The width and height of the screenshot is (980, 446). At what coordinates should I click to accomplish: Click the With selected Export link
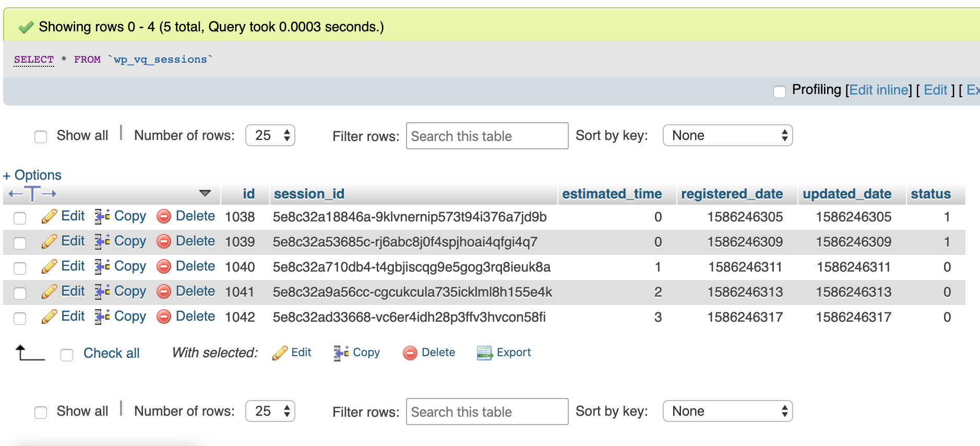[x=513, y=353]
